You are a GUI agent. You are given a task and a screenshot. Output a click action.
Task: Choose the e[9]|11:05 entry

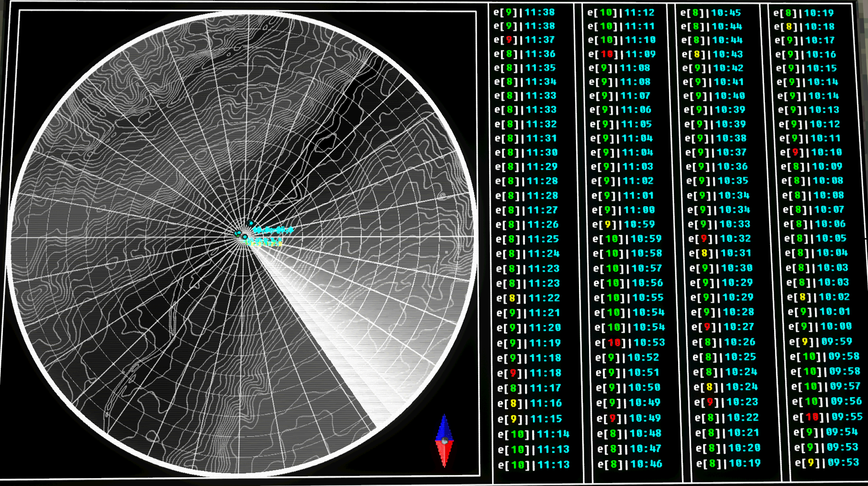click(x=621, y=124)
